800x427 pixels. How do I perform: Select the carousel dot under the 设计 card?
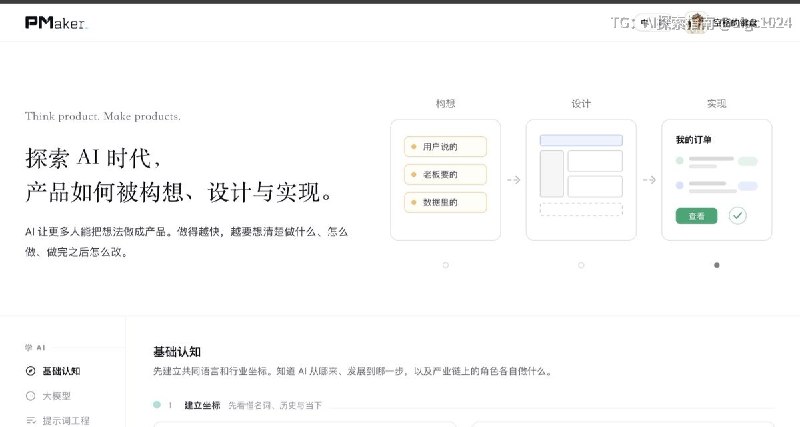581,265
